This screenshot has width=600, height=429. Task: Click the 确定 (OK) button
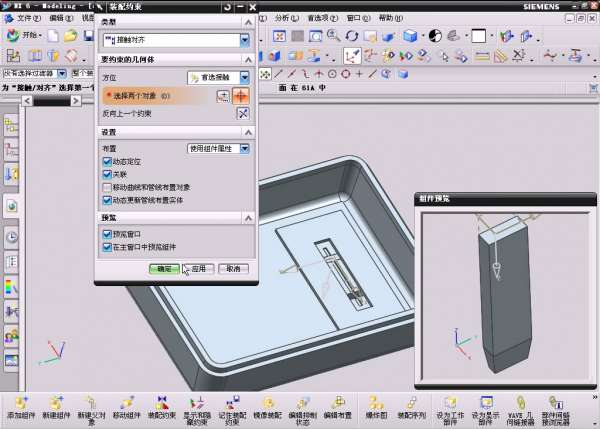click(164, 268)
